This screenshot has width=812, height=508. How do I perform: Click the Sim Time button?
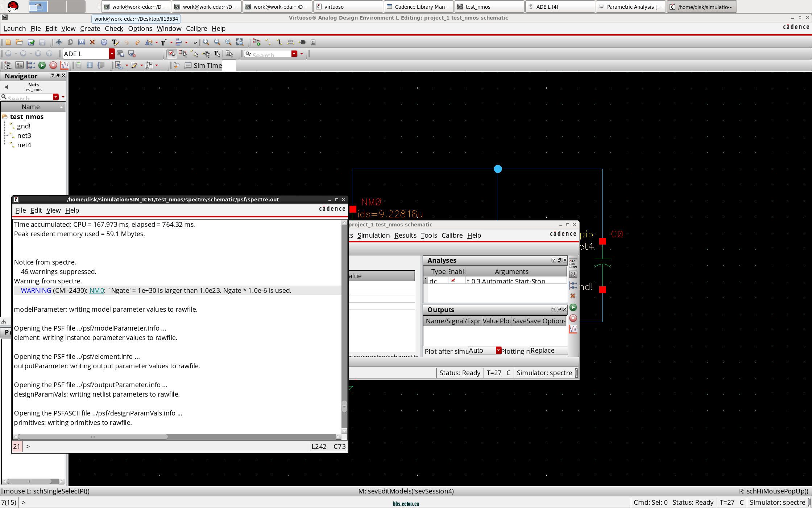click(203, 65)
